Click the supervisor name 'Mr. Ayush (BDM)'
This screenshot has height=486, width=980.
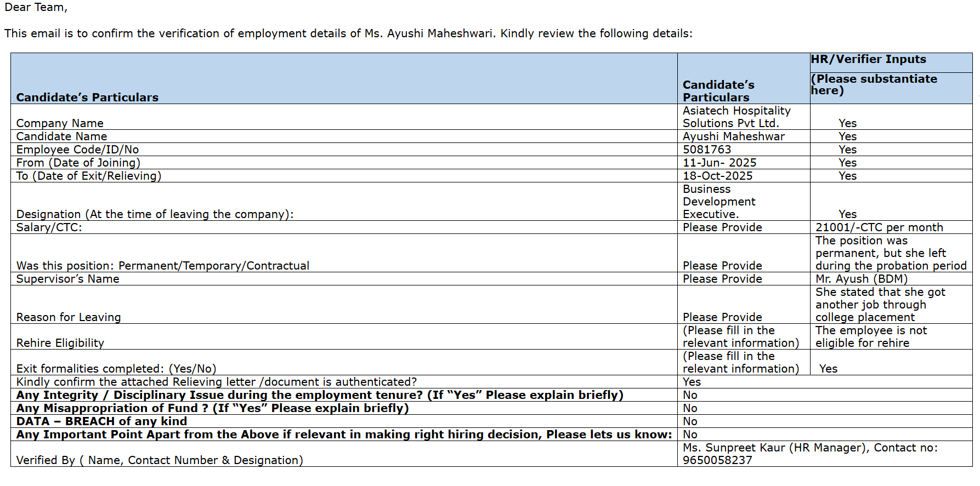tap(861, 279)
